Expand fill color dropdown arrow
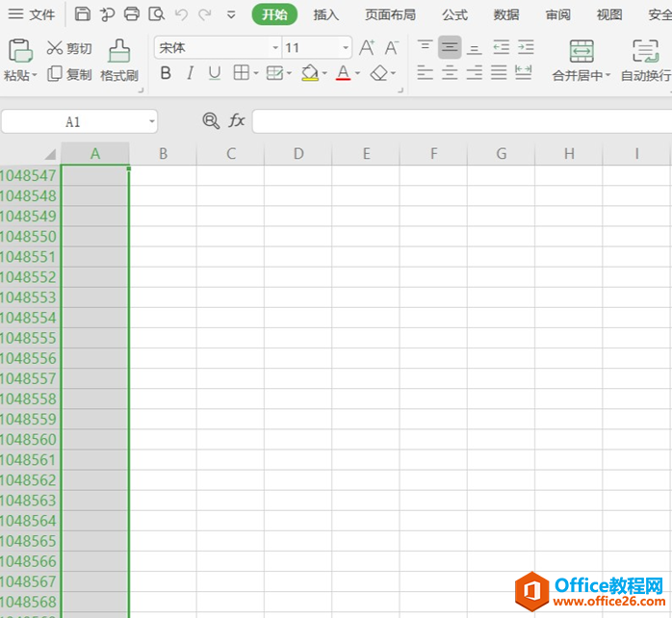This screenshot has height=618, width=672. 324,73
